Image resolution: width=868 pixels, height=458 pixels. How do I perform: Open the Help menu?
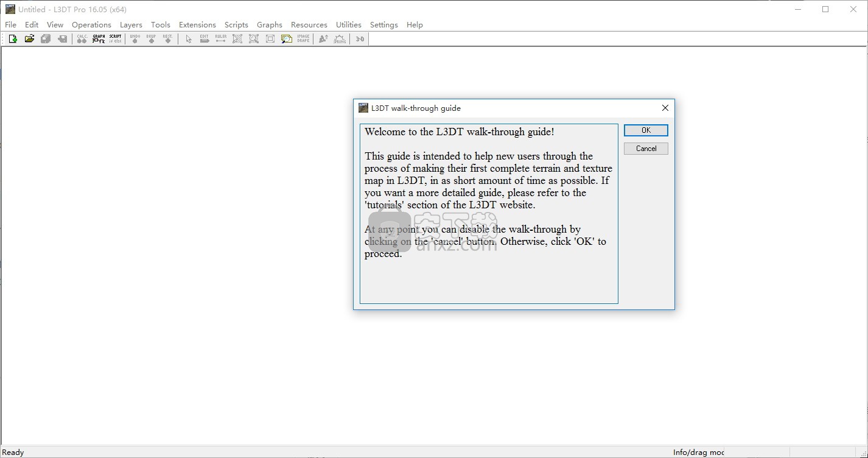[x=415, y=25]
